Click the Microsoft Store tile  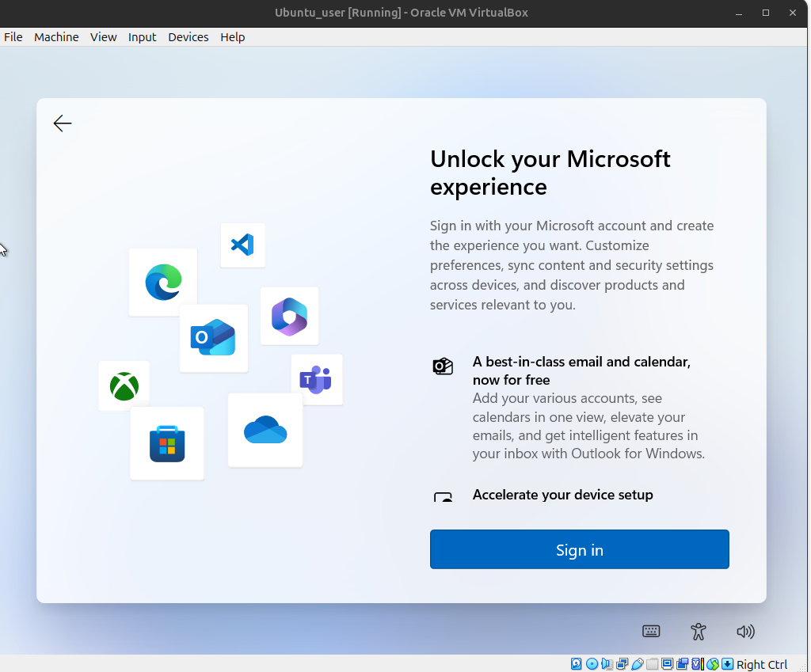click(167, 443)
